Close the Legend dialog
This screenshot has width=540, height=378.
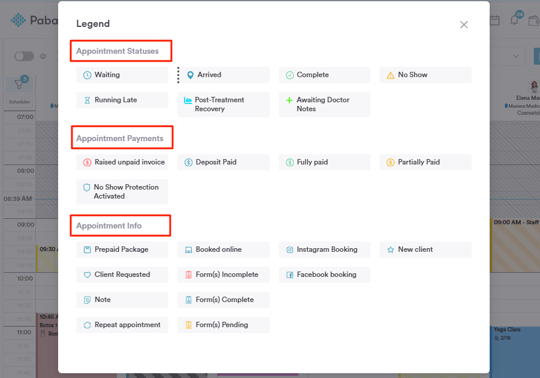point(464,25)
